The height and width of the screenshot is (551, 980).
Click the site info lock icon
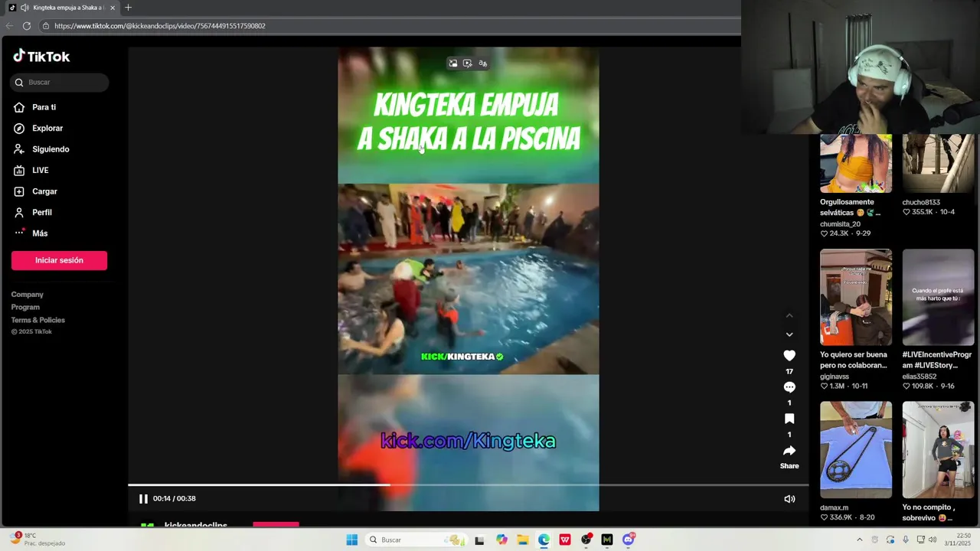46,26
